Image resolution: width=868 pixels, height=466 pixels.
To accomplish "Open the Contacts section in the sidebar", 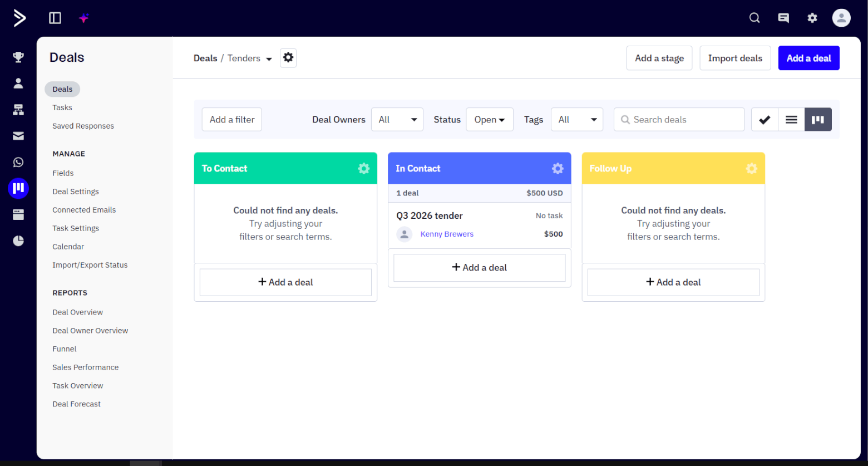I will (x=18, y=83).
